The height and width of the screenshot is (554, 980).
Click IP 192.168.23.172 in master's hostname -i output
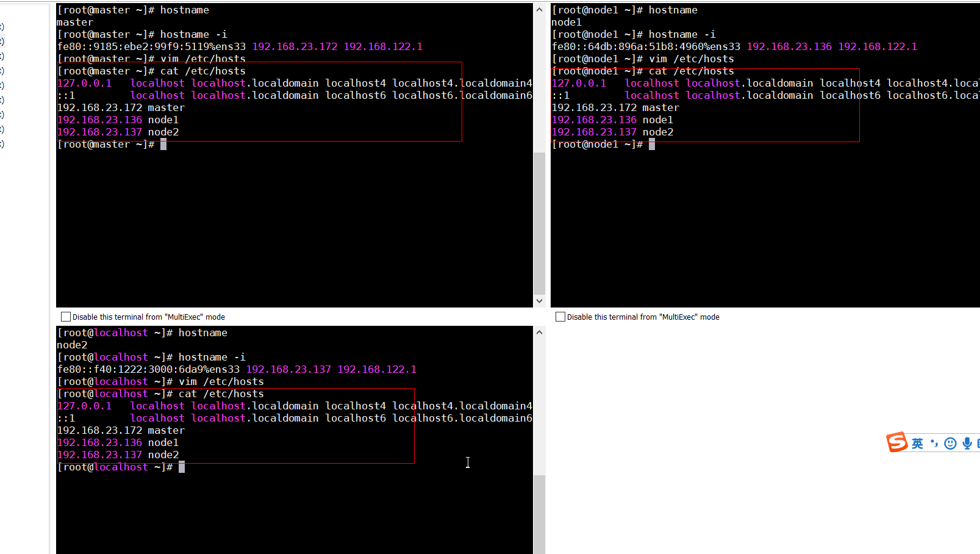[295, 47]
